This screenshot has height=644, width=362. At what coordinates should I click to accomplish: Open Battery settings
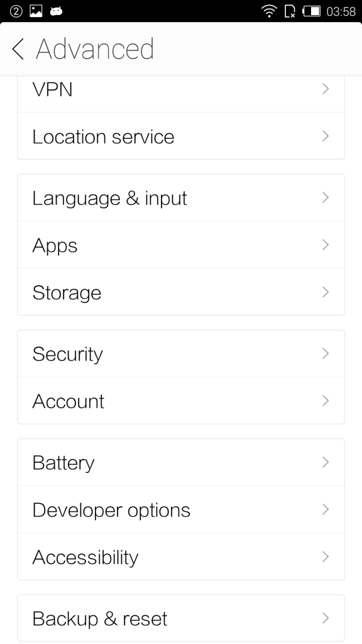click(181, 462)
